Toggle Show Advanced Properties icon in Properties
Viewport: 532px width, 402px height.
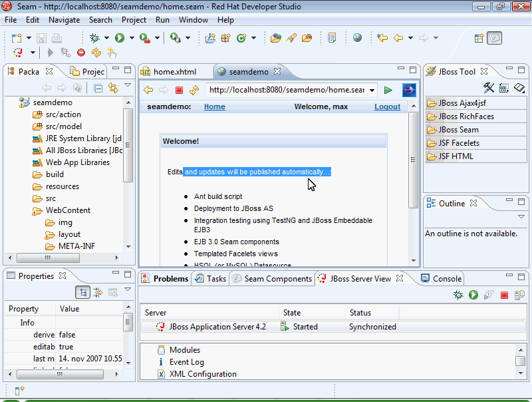(x=98, y=292)
